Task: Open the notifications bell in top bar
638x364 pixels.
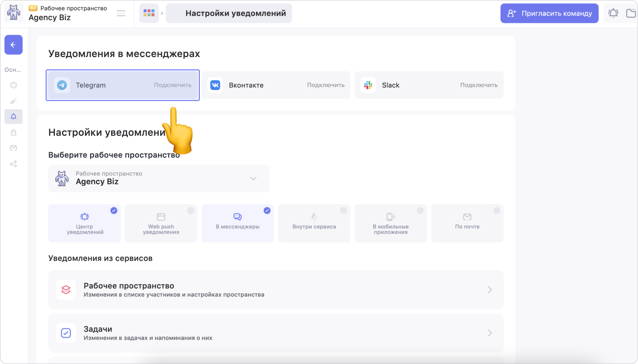Action: [x=613, y=13]
